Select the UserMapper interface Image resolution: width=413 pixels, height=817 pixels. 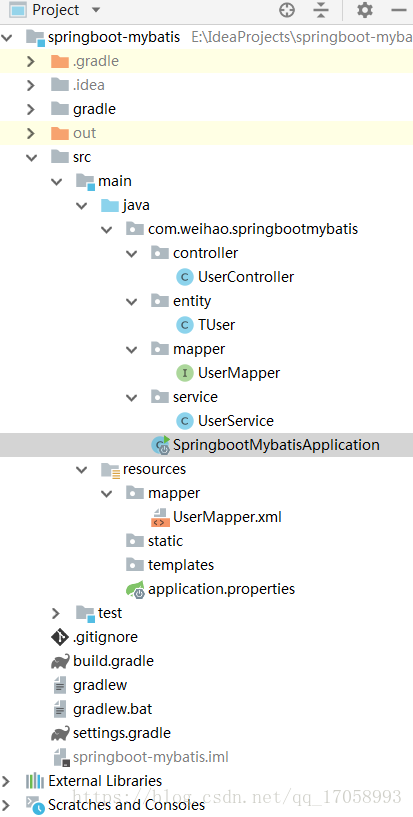coord(239,373)
